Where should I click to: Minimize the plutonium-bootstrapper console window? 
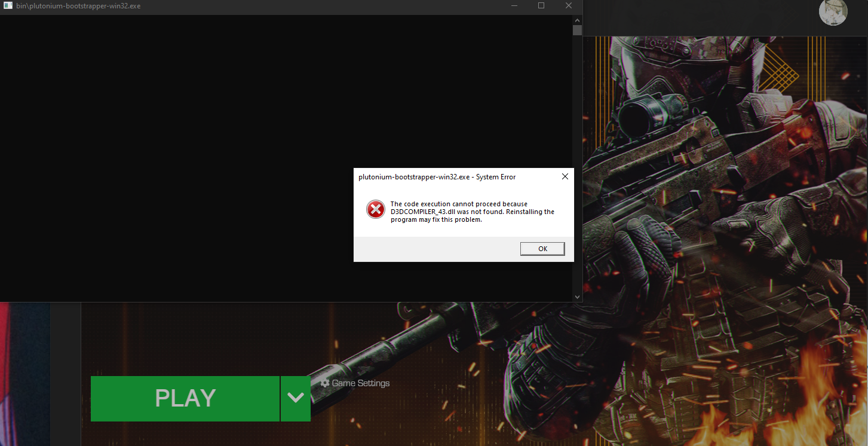coord(514,6)
